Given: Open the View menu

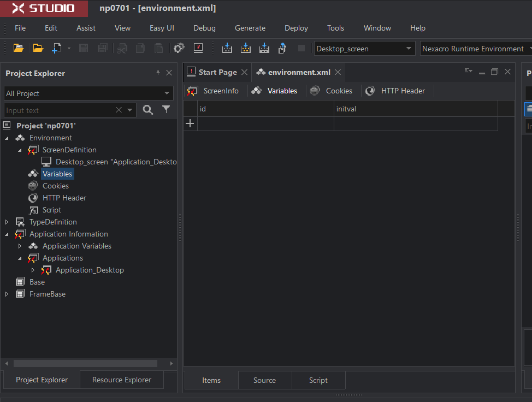Looking at the screenshot, I should click(x=122, y=28).
